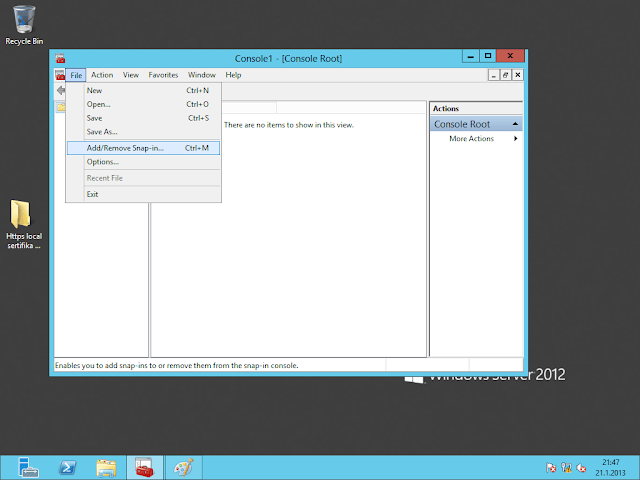Open Options... from File menu
The height and width of the screenshot is (480, 640).
[102, 162]
